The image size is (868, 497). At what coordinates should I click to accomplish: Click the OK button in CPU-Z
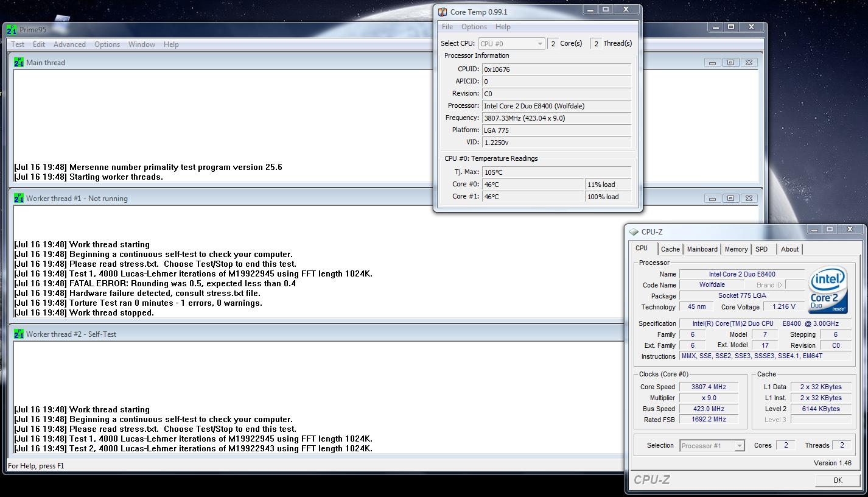[x=838, y=481]
